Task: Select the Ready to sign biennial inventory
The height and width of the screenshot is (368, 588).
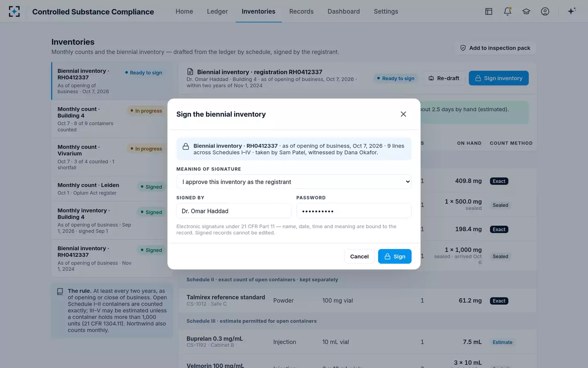Action: (x=112, y=81)
